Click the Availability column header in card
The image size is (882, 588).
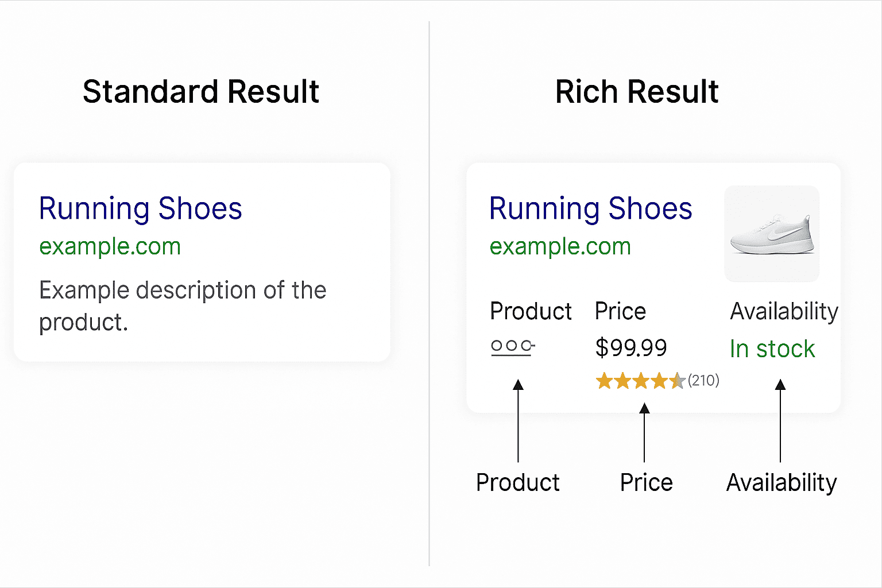[x=784, y=312]
